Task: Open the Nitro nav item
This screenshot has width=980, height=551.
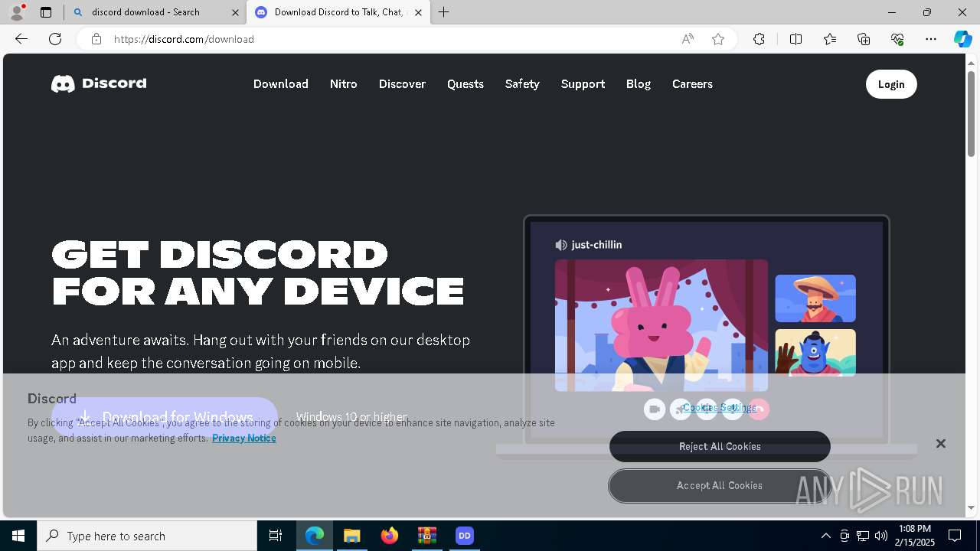Action: coord(344,84)
